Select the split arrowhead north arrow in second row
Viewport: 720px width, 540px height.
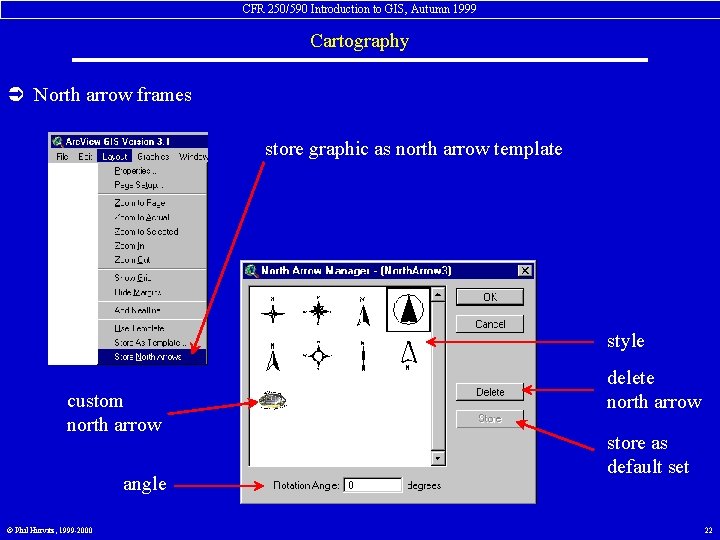[x=273, y=357]
